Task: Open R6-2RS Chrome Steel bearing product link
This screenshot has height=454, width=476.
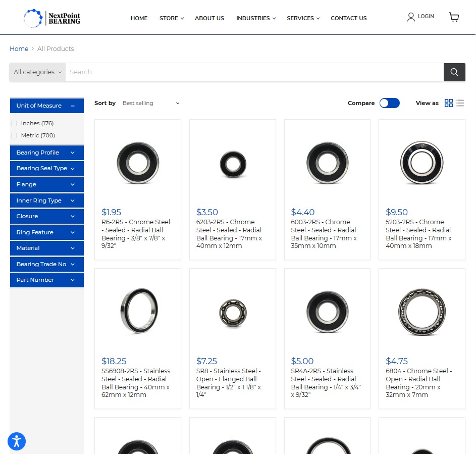Action: [136, 234]
